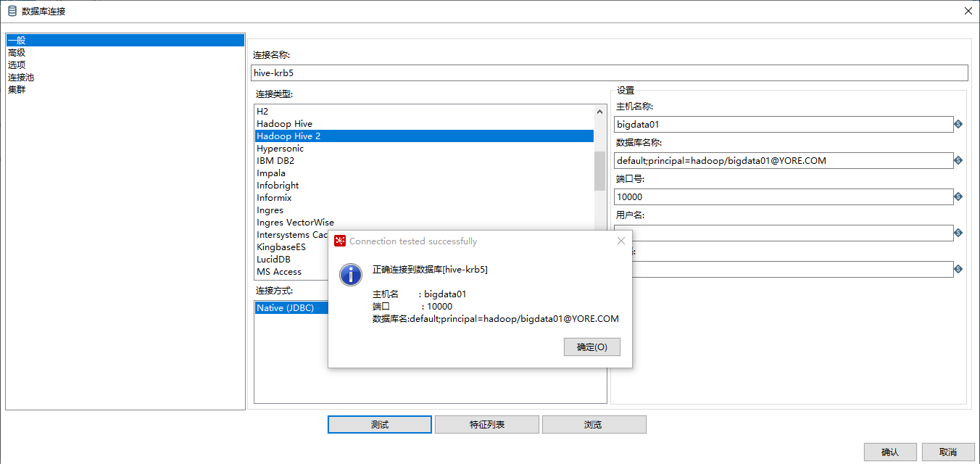Click the variable icon beside 数据库名称 field
This screenshot has width=980, height=464.
coord(958,160)
